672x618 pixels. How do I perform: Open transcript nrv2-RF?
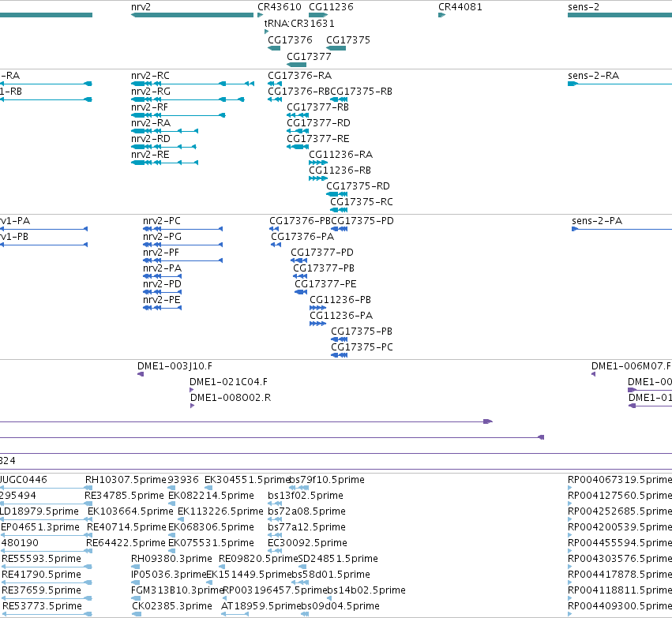click(178, 115)
